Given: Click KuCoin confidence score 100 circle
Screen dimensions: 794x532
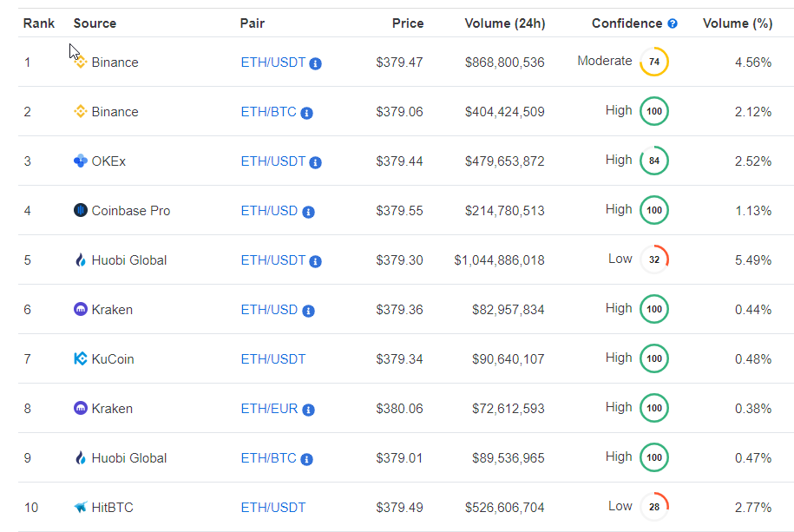Looking at the screenshot, I should coord(654,358).
